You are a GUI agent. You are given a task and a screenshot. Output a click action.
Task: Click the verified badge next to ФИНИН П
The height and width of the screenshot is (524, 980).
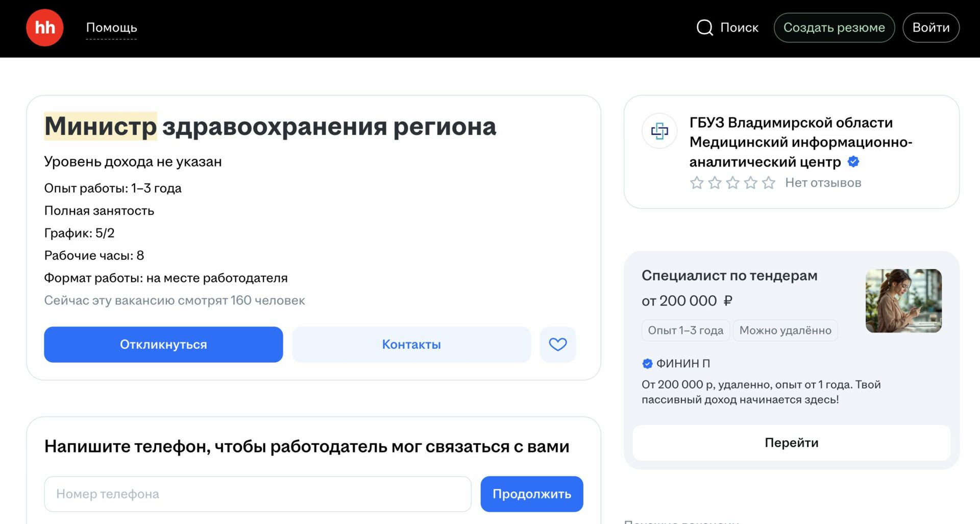[647, 364]
